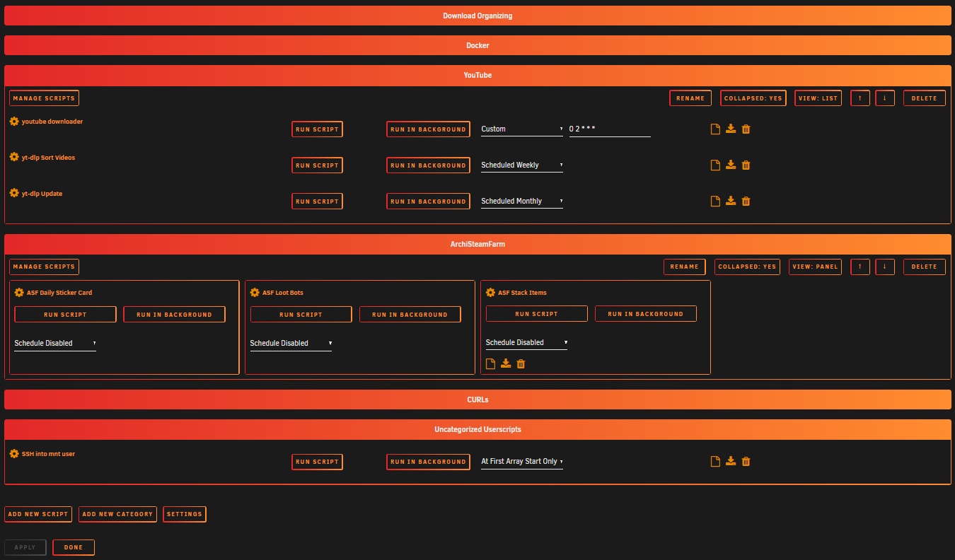The image size is (955, 560).
Task: Toggle Collapsed: Yes in ArchiSteamFarm category
Action: (748, 267)
